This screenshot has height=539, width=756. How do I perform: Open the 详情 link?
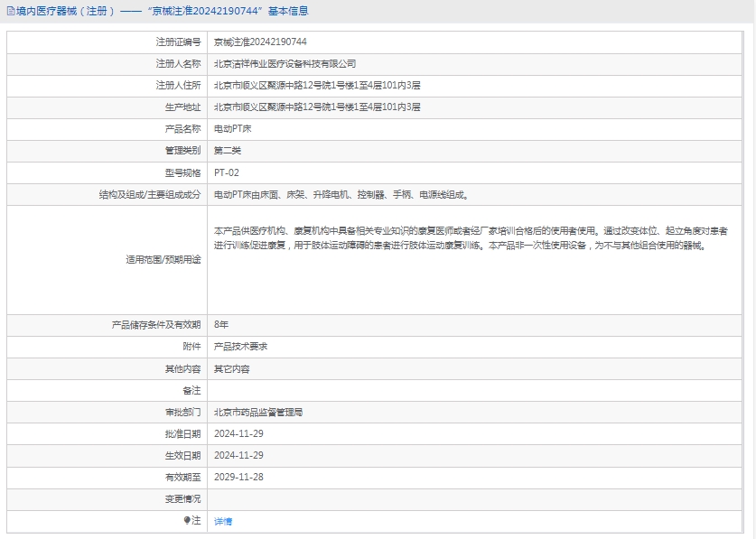coord(223,522)
